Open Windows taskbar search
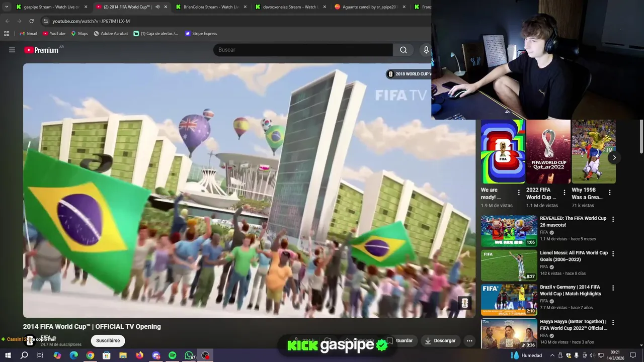 (x=24, y=355)
